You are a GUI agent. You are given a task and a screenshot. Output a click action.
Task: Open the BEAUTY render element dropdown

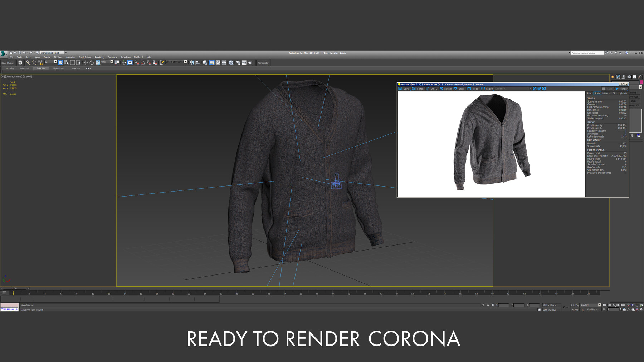[513, 89]
